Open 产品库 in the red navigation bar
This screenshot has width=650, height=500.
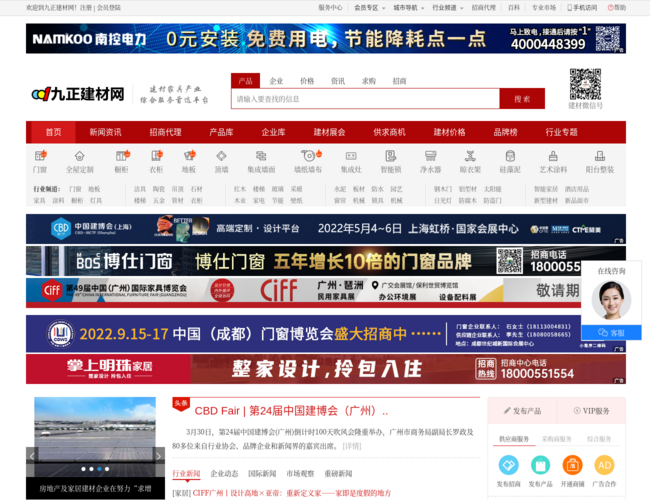(x=221, y=132)
